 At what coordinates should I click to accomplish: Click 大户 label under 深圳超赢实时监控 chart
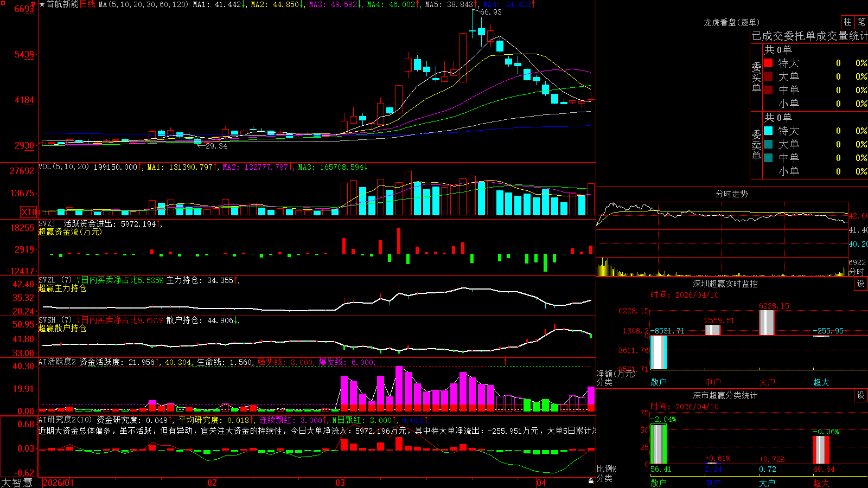(767, 382)
